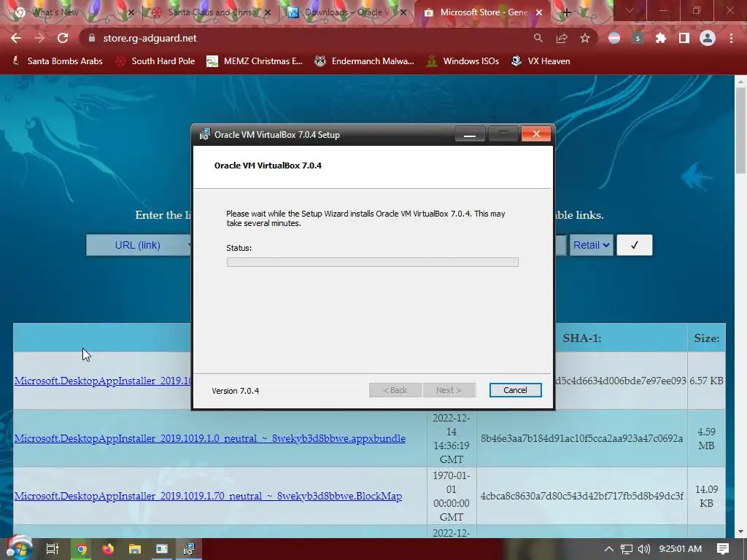Viewport: 747px width, 560px height.
Task: Cancel the VirtualBox installation
Action: pos(515,390)
